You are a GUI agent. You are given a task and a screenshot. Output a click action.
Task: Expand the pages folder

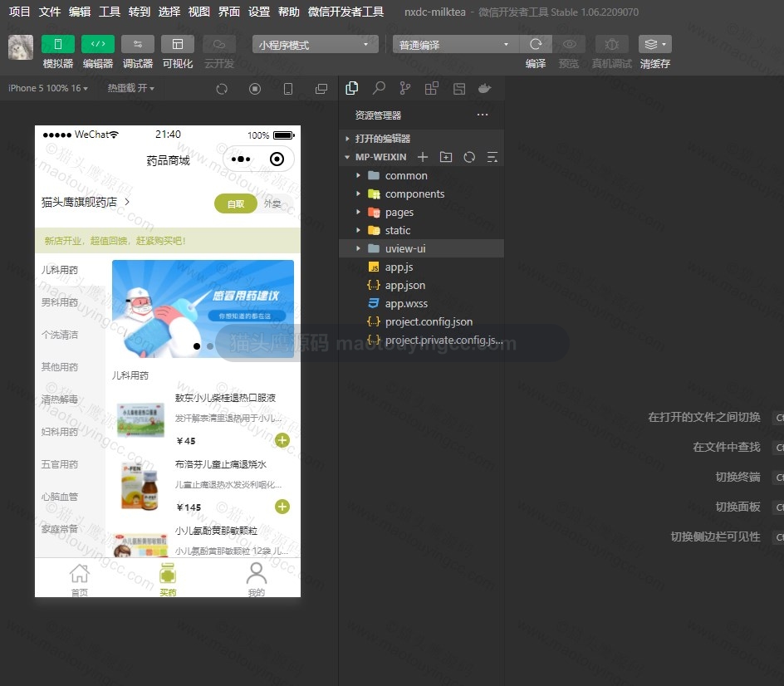coord(421,212)
